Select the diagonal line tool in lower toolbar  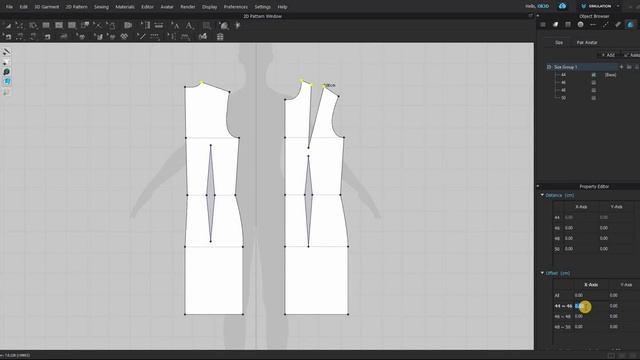142,36
